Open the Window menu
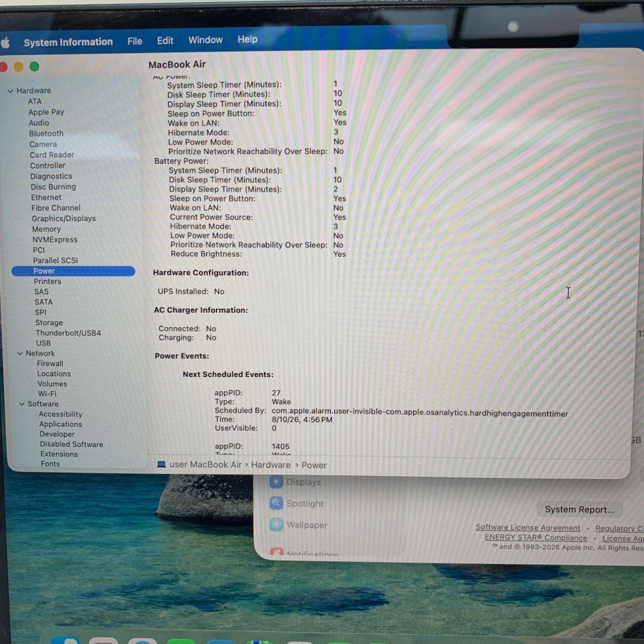This screenshot has width=644, height=644. click(205, 40)
